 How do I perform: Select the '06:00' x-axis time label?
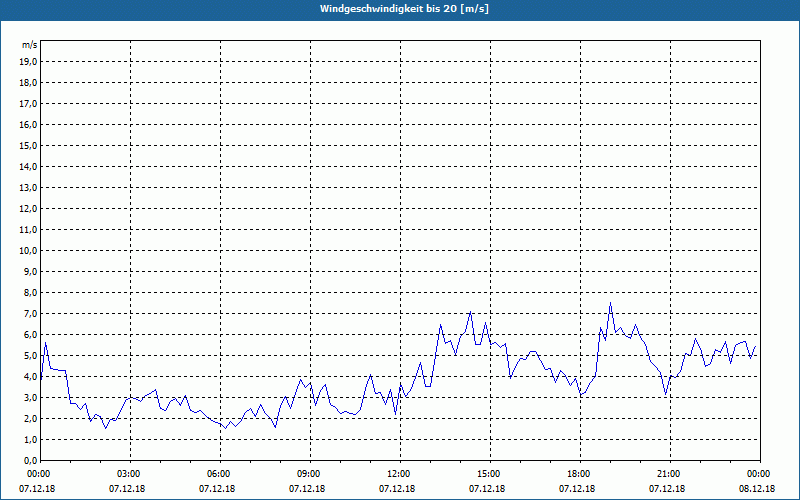coord(220,474)
